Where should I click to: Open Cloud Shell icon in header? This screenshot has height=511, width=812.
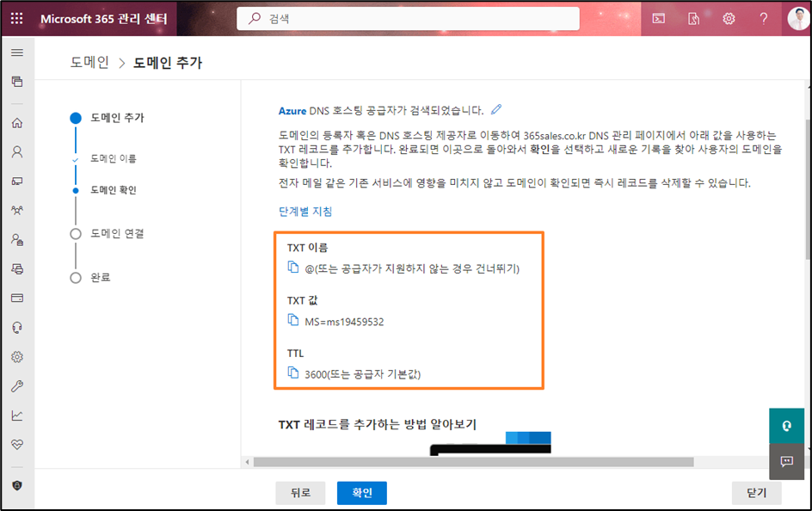[x=659, y=19]
